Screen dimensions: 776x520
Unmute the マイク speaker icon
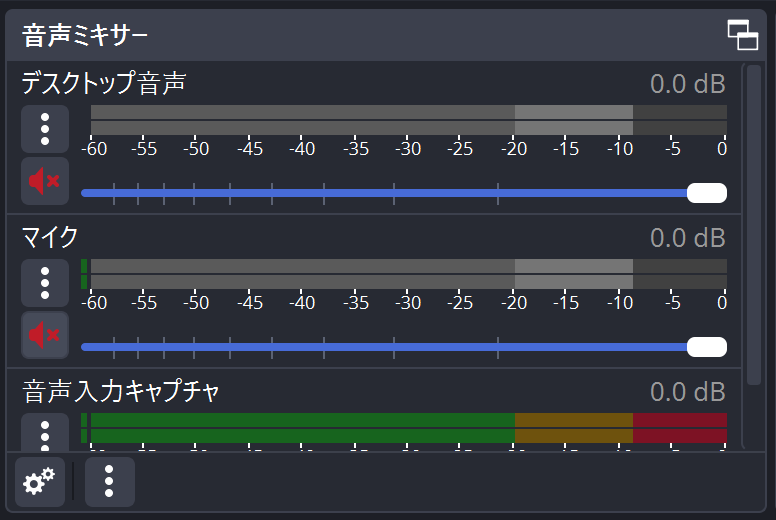(x=45, y=335)
